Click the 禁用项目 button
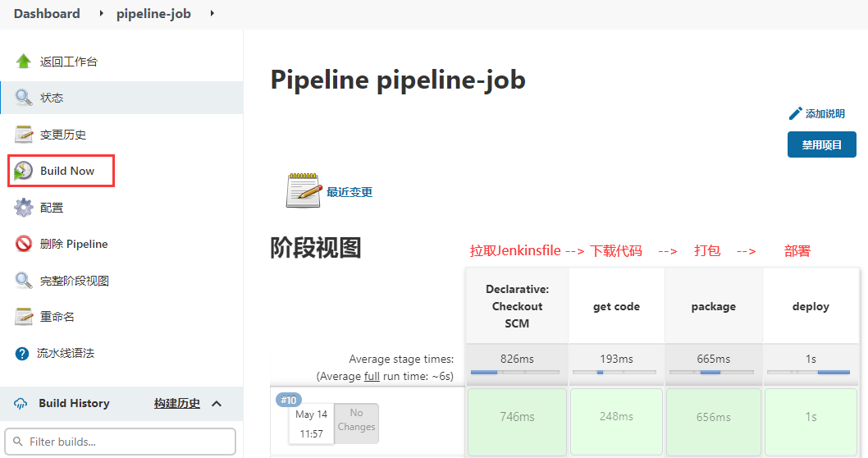Screen dimensions: 868x458 822,144
